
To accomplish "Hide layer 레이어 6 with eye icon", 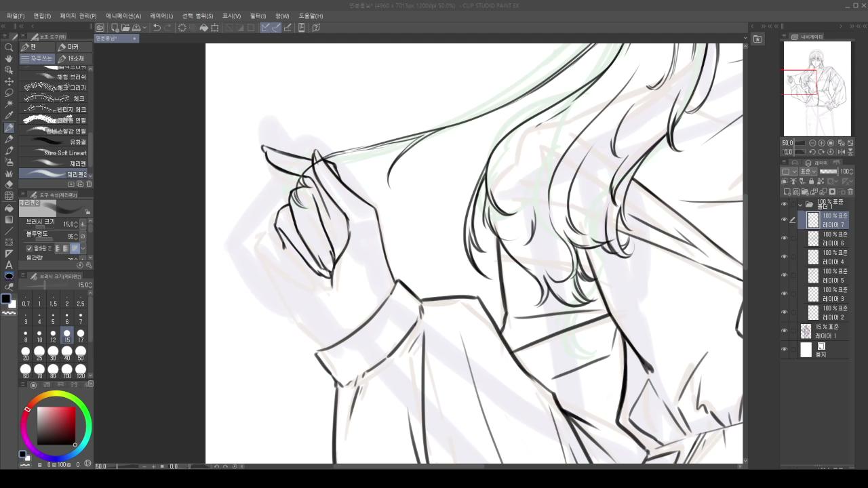I will click(x=785, y=239).
